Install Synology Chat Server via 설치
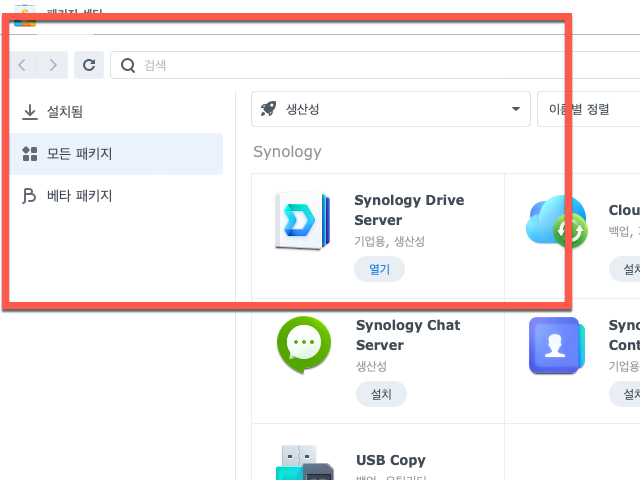 click(381, 394)
